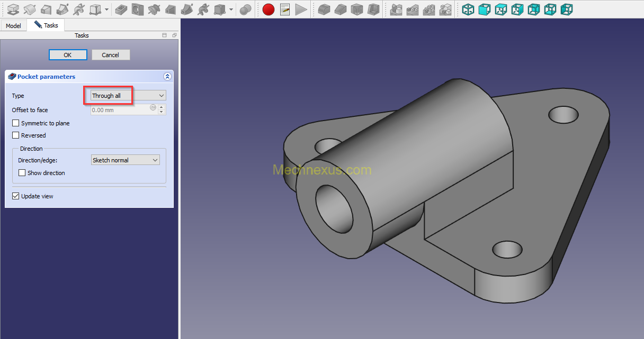This screenshot has height=339, width=644.
Task: Select the Fillet tool
Action: pyautogui.click(x=324, y=9)
